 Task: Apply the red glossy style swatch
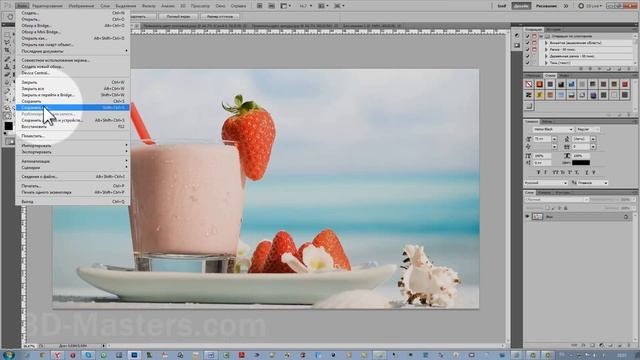tap(540, 84)
